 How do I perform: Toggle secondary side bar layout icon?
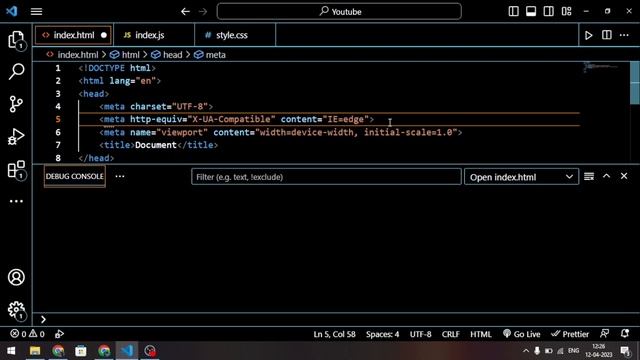click(549, 11)
